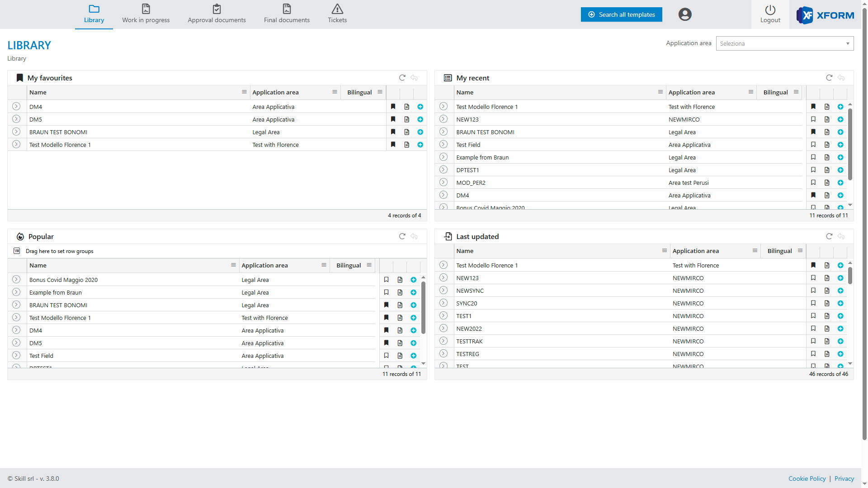868x488 pixels.
Task: Expand Test Field row in My recent
Action: [443, 144]
